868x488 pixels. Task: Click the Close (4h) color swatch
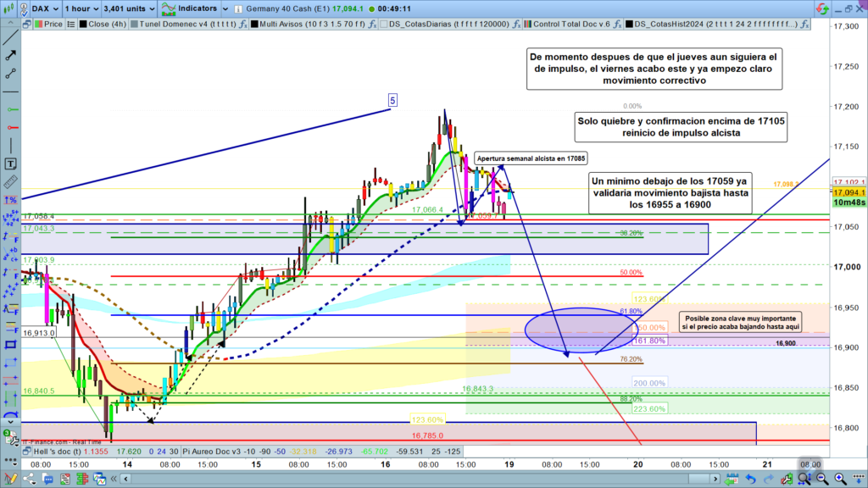pyautogui.click(x=83, y=25)
